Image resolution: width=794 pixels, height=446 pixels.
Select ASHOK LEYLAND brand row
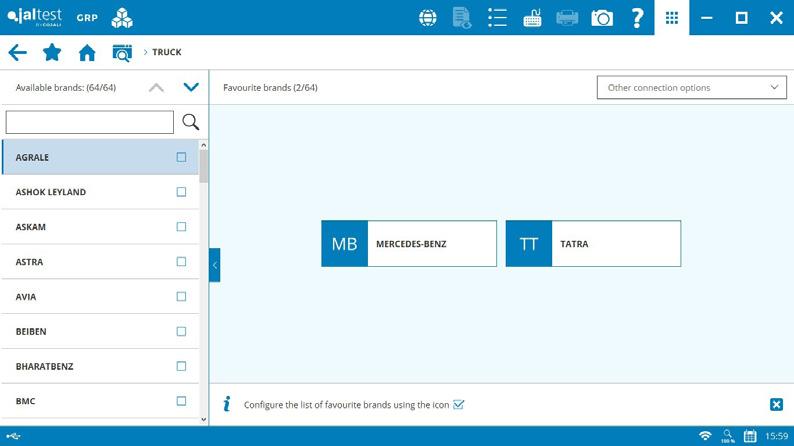pyautogui.click(x=100, y=192)
